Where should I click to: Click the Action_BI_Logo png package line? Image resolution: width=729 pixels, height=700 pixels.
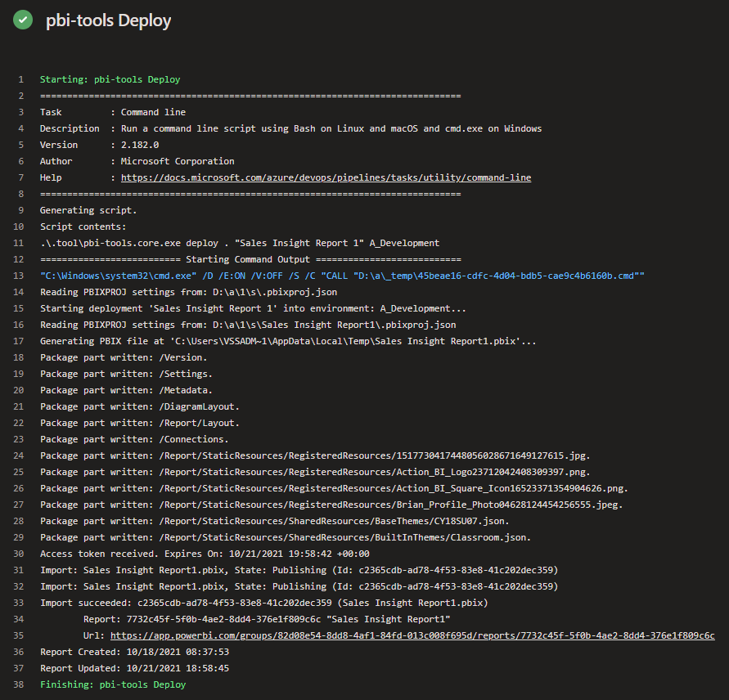315,472
